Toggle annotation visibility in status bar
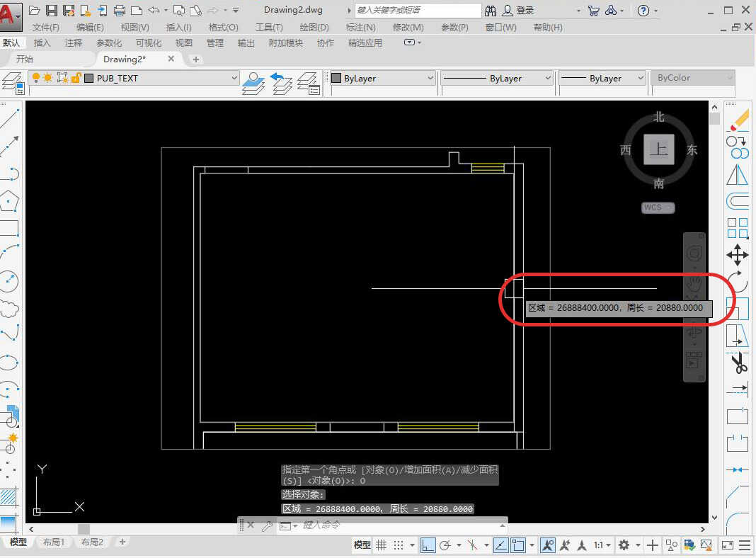This screenshot has width=756, height=558. (548, 545)
